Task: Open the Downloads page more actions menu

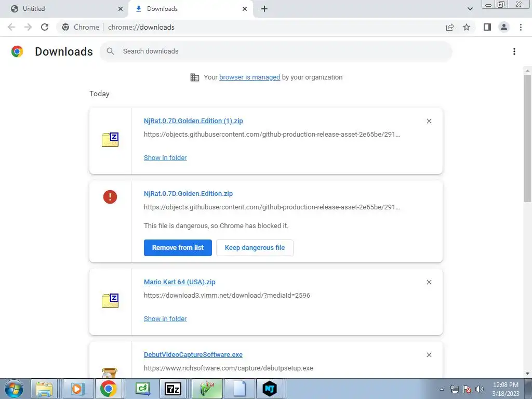Action: [514, 51]
